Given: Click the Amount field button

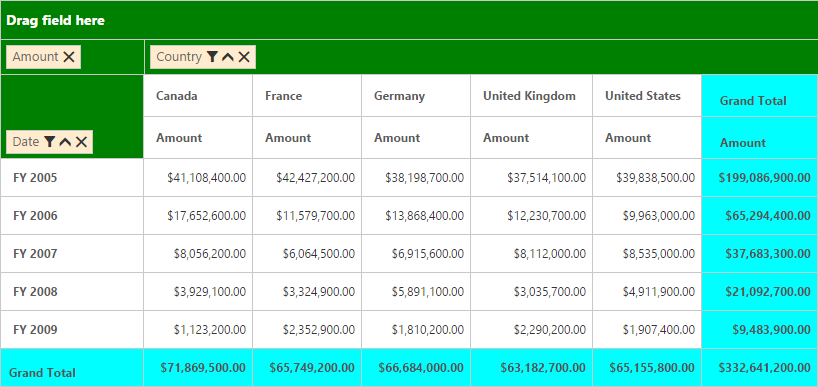Looking at the screenshot, I should [44, 57].
